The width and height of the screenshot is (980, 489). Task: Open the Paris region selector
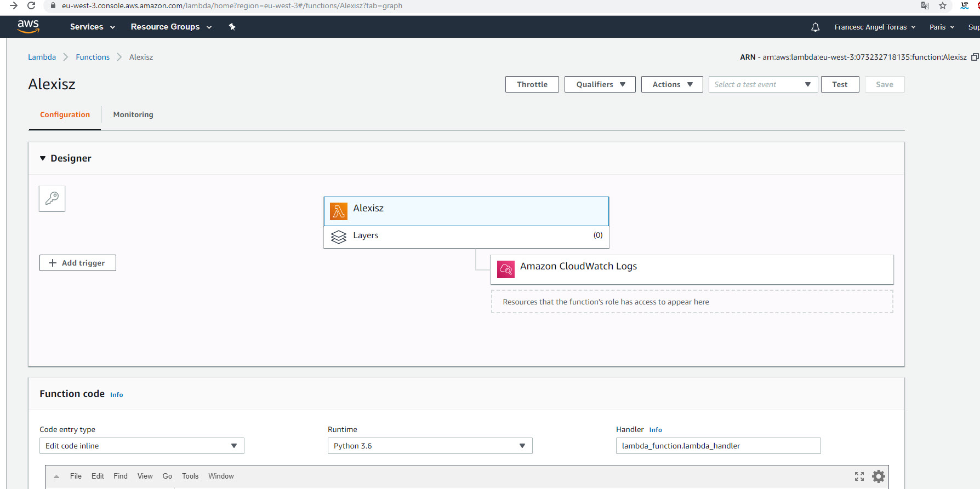pos(942,27)
